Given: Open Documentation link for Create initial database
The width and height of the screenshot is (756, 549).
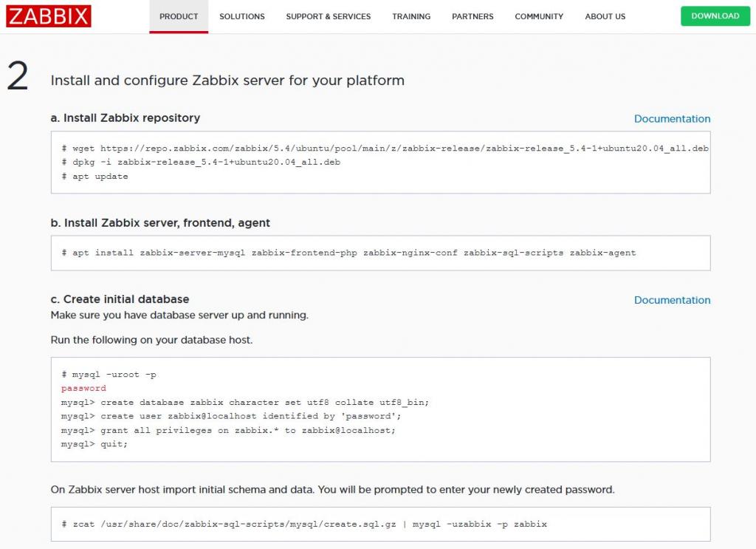Looking at the screenshot, I should pyautogui.click(x=672, y=300).
